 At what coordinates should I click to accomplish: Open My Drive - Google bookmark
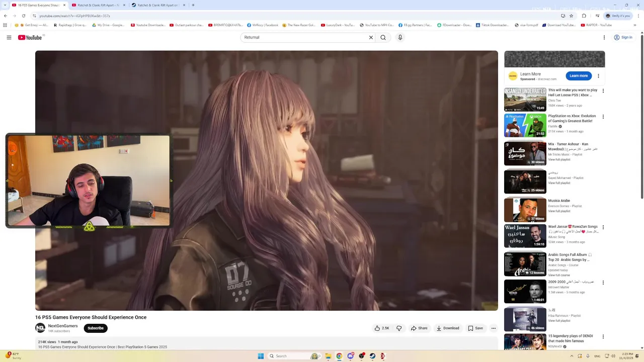(x=108, y=25)
